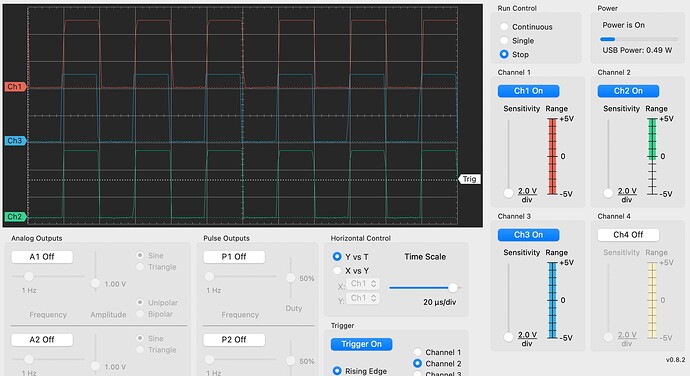This screenshot has width=690, height=376.
Task: Toggle the Trigger On button
Action: pyautogui.click(x=361, y=344)
